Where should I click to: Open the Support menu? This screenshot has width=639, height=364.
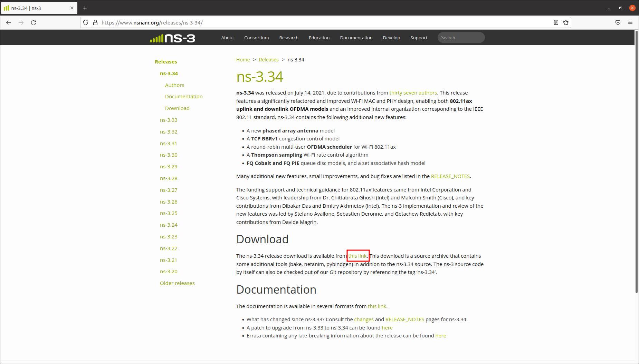tap(419, 38)
